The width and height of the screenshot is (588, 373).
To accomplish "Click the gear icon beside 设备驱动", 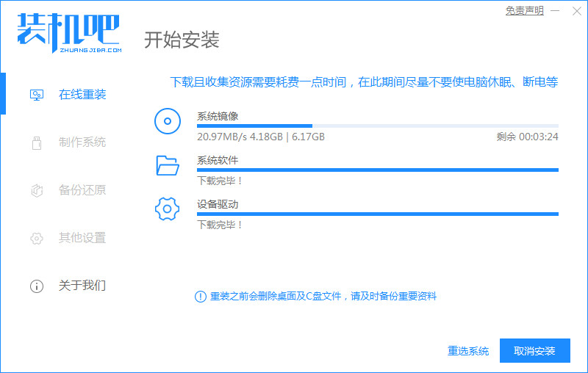I will click(x=168, y=209).
